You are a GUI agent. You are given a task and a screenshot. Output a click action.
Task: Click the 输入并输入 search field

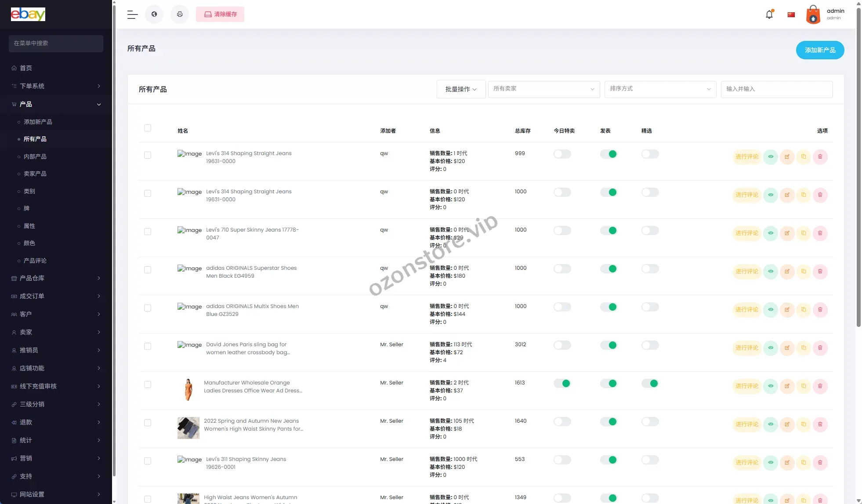click(776, 89)
